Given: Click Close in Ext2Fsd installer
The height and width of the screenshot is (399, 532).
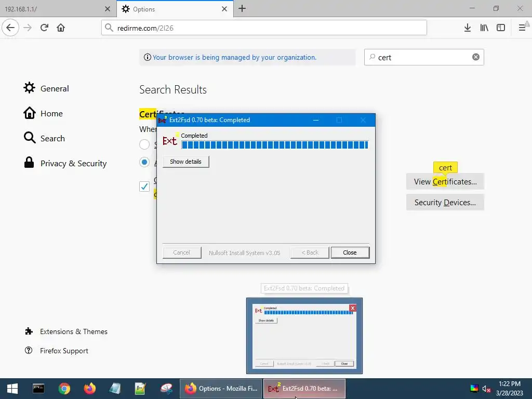Looking at the screenshot, I should [x=350, y=252].
